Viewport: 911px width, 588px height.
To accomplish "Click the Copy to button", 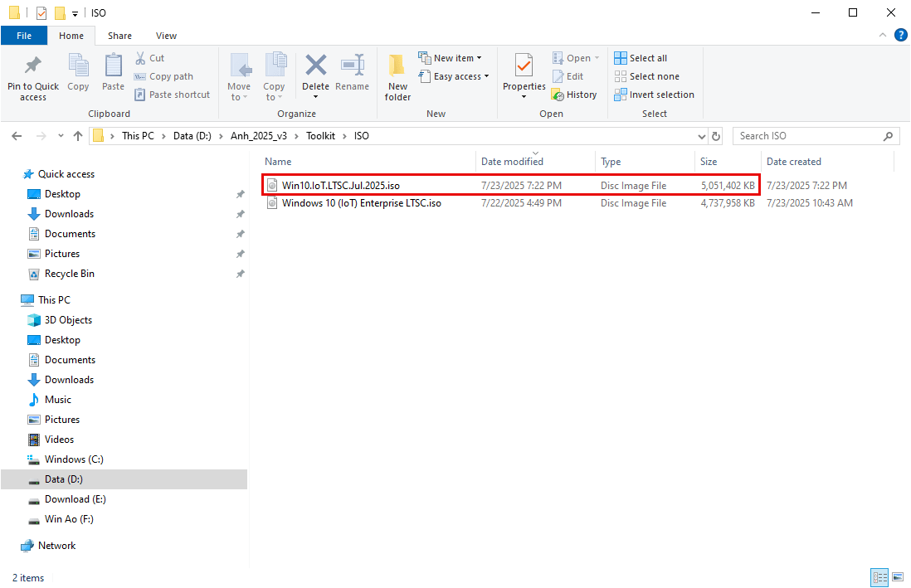I will 274,76.
